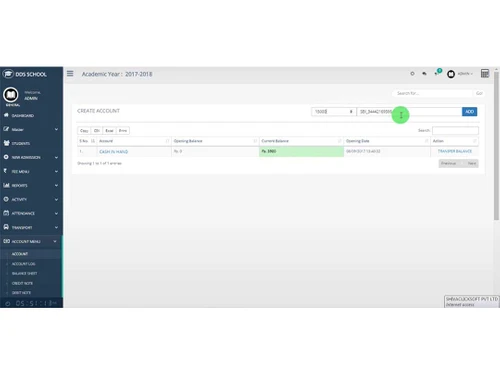
Task: Click the Master edit icon
Action: (6, 129)
